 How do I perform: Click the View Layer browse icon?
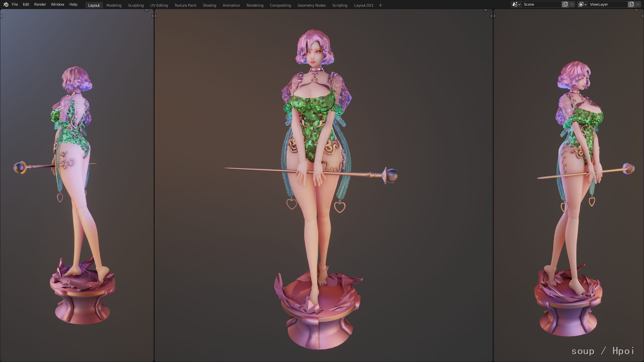point(582,4)
